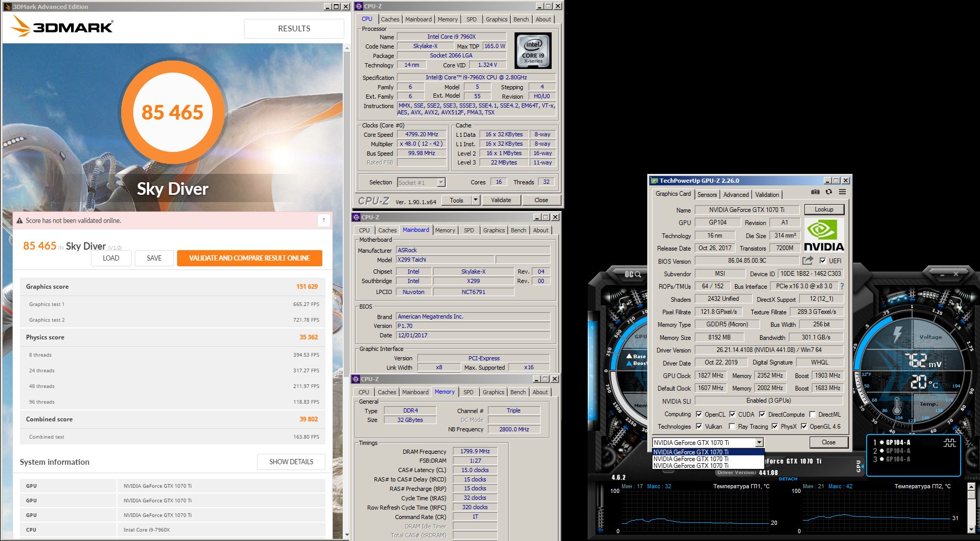Toggle the Vulkan checkbox

coord(699,426)
